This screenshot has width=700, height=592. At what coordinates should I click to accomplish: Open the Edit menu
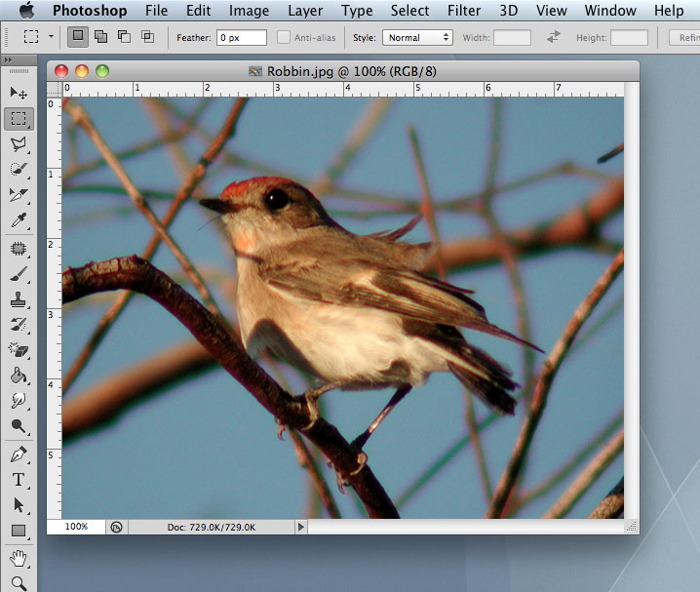(198, 11)
